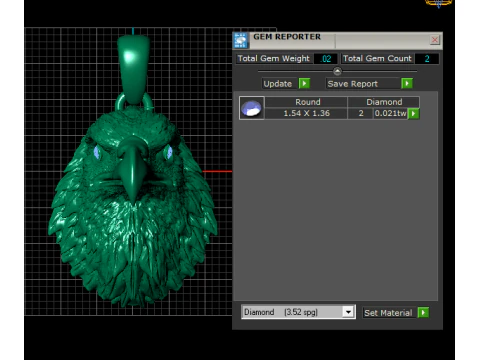Click the Total Gem Count value 2
Viewport: 480px width, 360px height.
coord(427,59)
